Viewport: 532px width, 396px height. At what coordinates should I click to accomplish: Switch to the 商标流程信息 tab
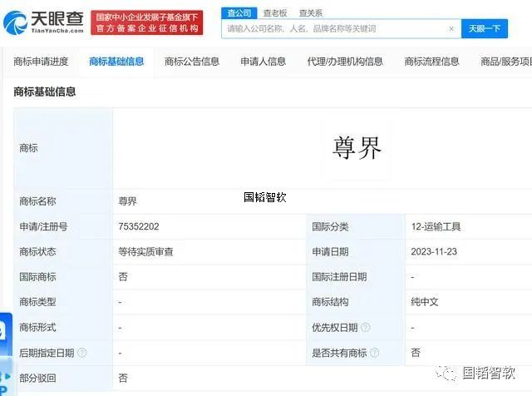coord(431,62)
